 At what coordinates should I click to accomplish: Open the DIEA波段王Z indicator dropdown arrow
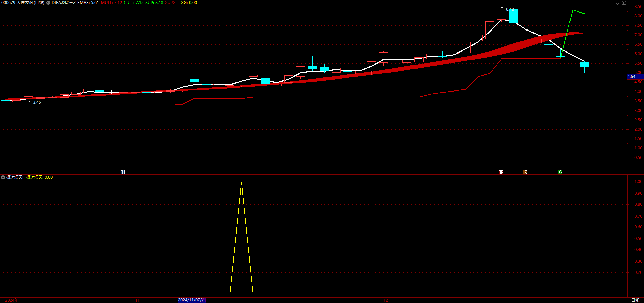[48, 3]
